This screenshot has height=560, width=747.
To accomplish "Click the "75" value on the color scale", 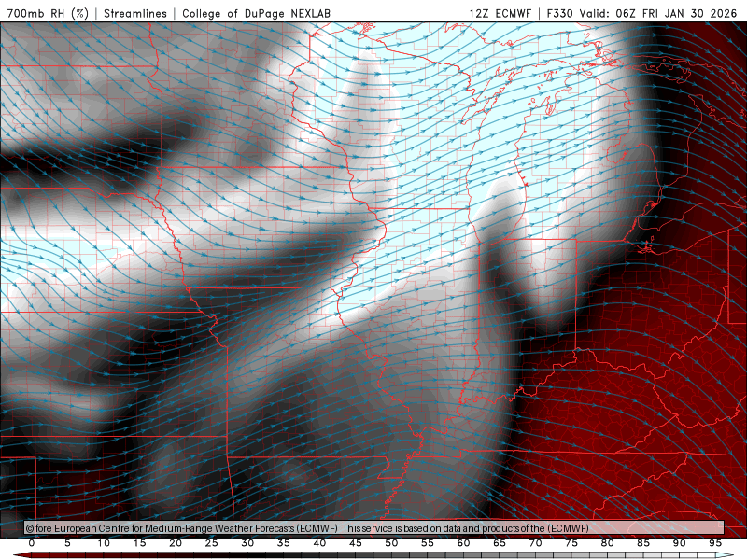I will [x=571, y=543].
